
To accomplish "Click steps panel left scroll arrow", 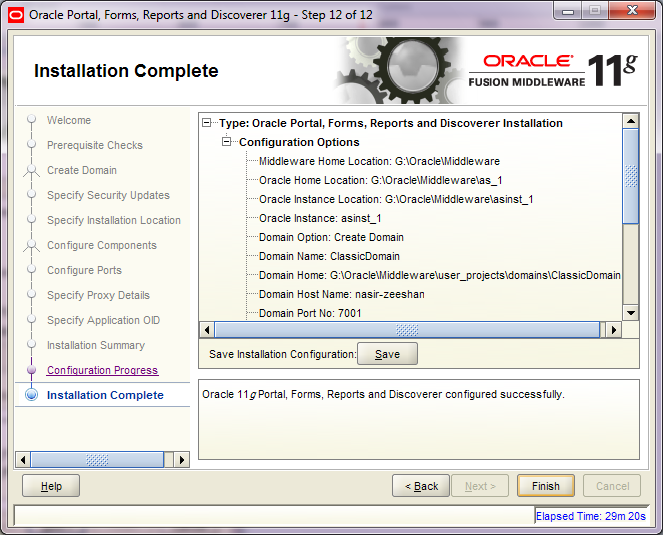I will 23,460.
